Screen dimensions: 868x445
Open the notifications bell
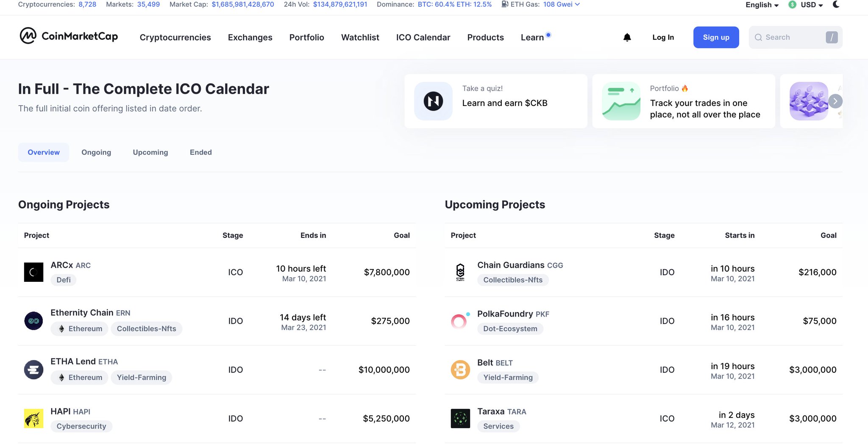pos(627,37)
